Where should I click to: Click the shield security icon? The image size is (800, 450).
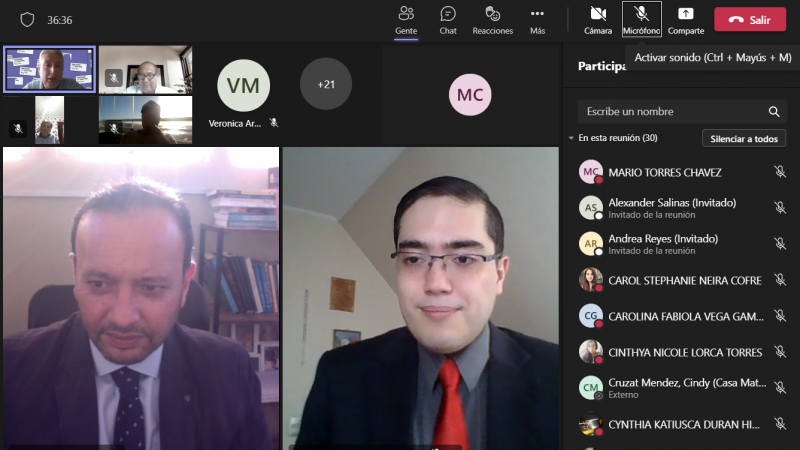click(27, 20)
